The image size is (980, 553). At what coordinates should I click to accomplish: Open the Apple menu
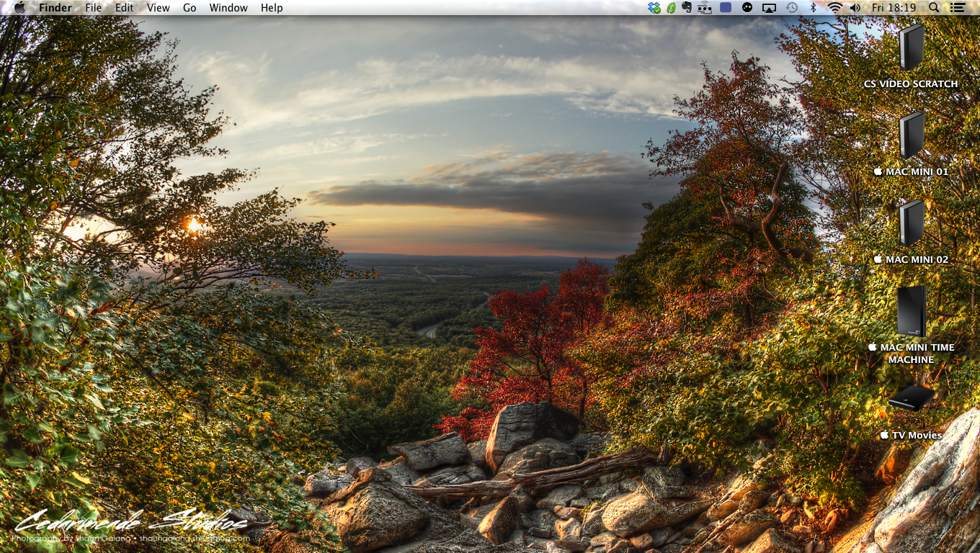19,8
